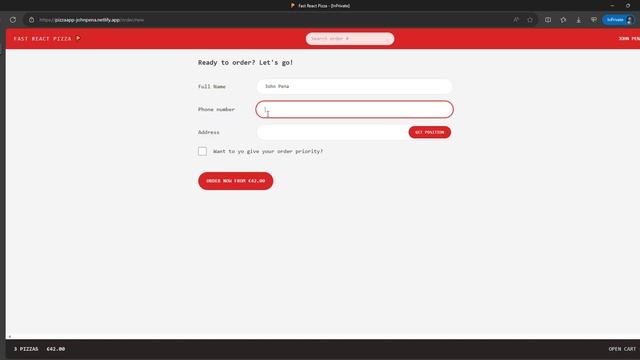The image size is (640, 360).
Task: Click the browser tab title Fast React Pizza
Action: (x=324, y=6)
